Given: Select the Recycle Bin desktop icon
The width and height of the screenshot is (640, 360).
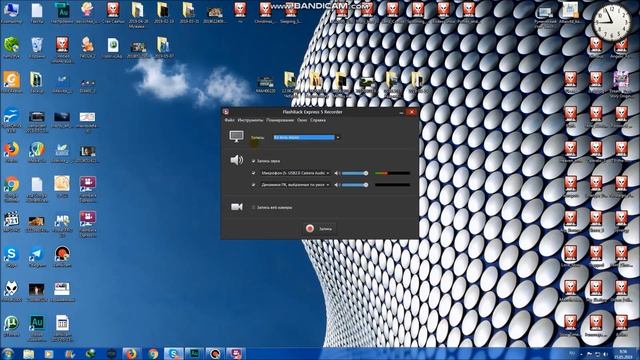Looking at the screenshot, I should pos(37,48).
